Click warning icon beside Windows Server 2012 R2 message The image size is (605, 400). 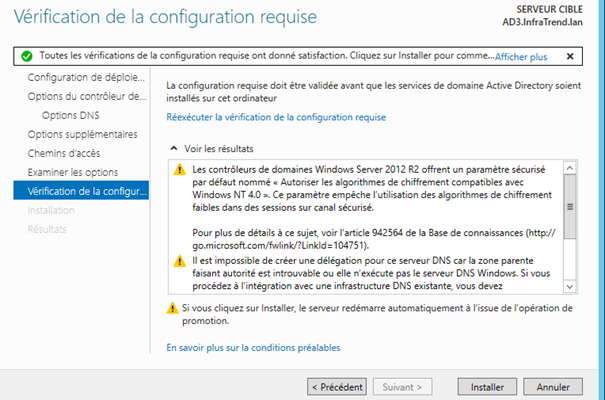[180, 170]
